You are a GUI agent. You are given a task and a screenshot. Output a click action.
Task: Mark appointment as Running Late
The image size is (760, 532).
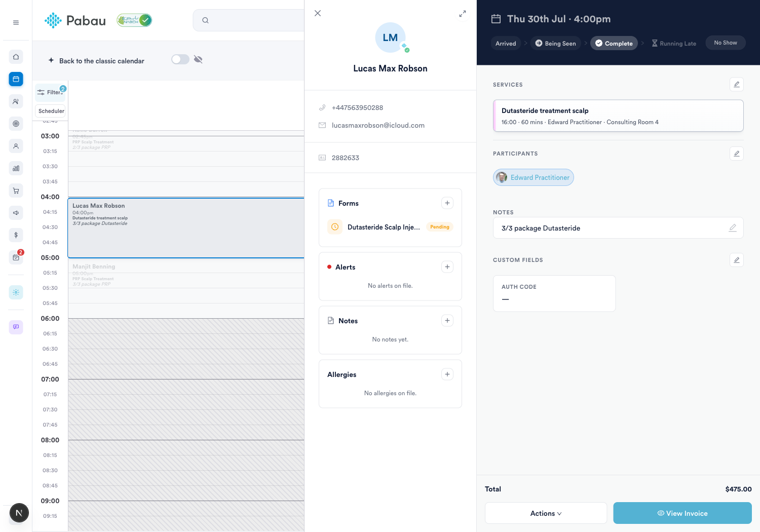674,44
